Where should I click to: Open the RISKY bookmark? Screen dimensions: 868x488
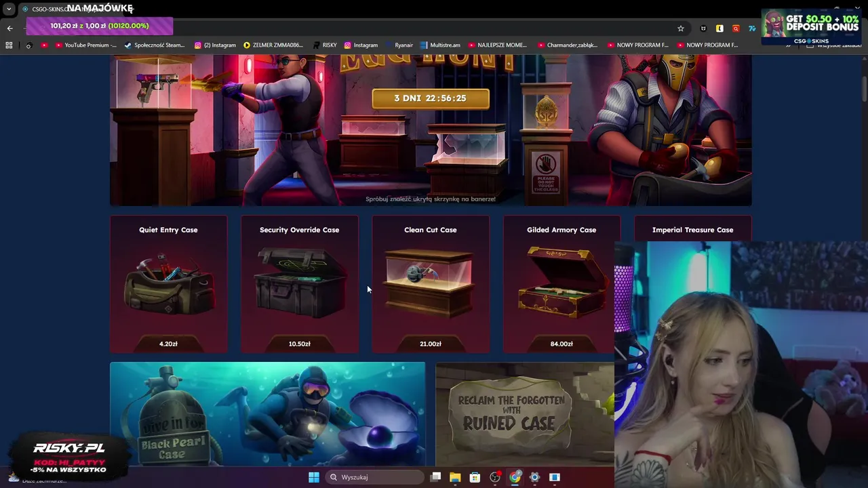[x=325, y=45]
